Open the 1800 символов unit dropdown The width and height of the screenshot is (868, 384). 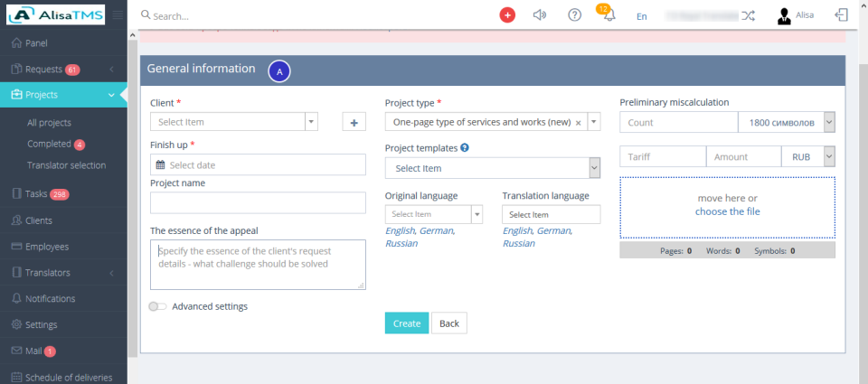787,122
